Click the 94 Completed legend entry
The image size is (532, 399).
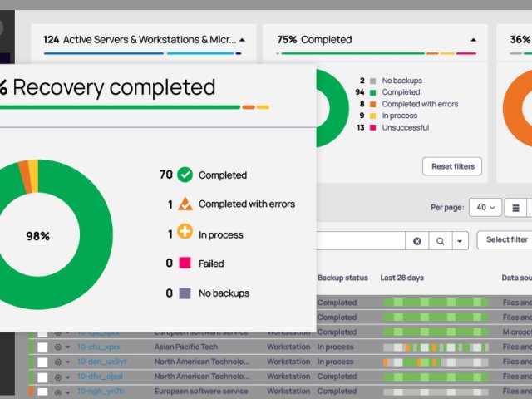point(388,92)
